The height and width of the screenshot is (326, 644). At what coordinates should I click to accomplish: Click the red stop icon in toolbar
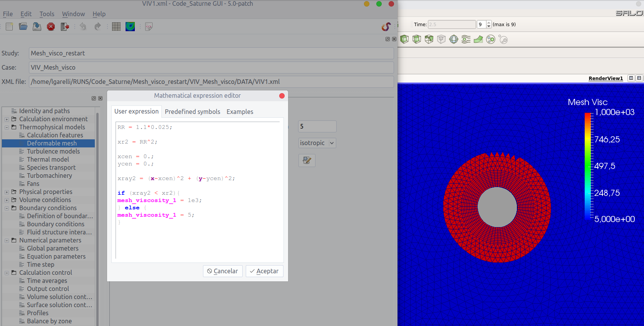click(x=51, y=27)
